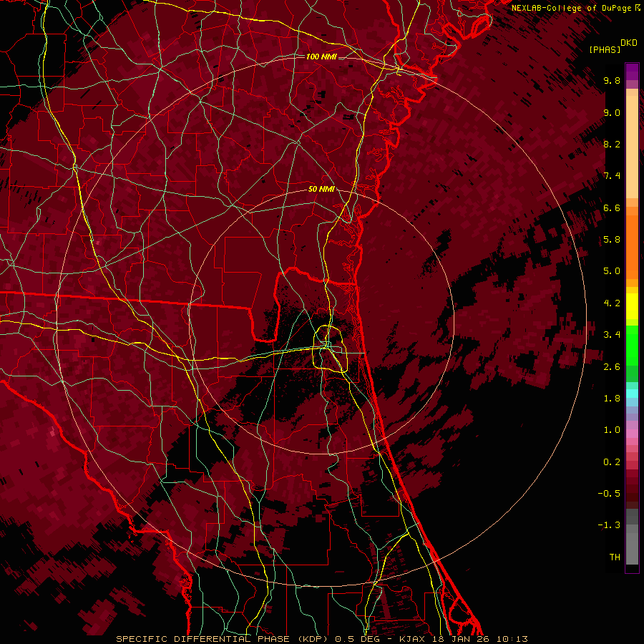Click the 8.2 color scale value
Viewport: 644px width, 644px height.
[612, 144]
